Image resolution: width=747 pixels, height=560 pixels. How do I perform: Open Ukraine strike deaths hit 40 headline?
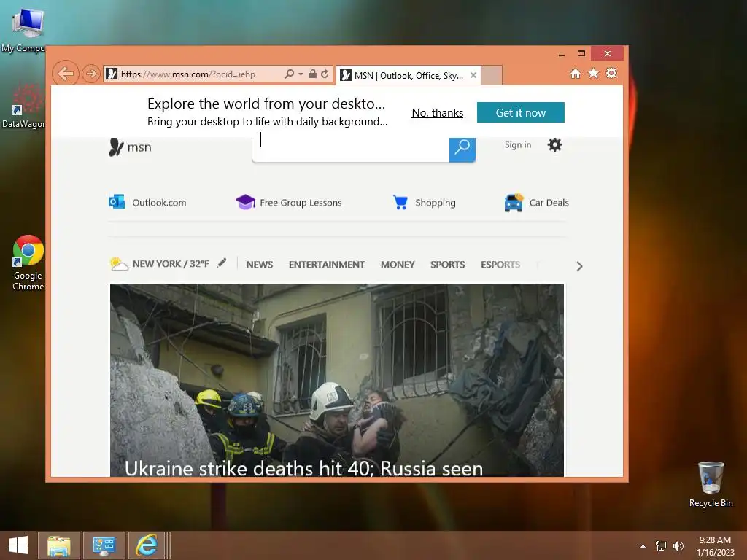point(303,469)
